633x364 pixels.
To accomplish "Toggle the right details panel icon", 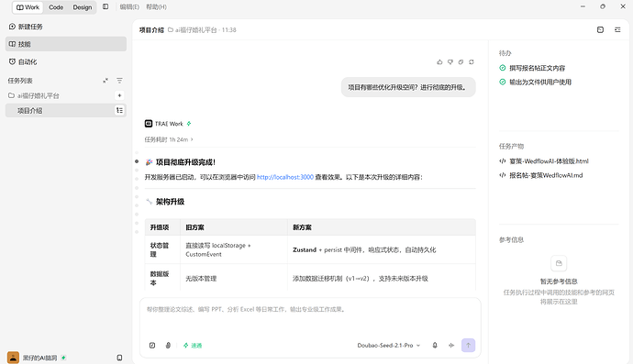I will click(x=617, y=30).
